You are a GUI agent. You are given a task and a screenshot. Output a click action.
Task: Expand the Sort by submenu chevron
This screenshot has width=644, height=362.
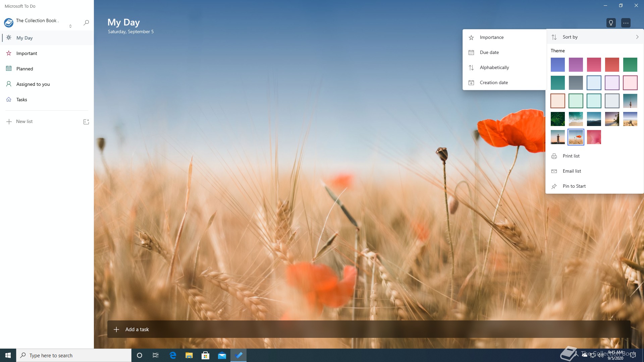637,37
